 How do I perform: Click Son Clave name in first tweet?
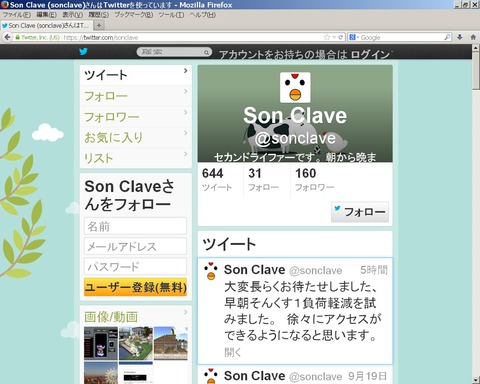tap(254, 270)
